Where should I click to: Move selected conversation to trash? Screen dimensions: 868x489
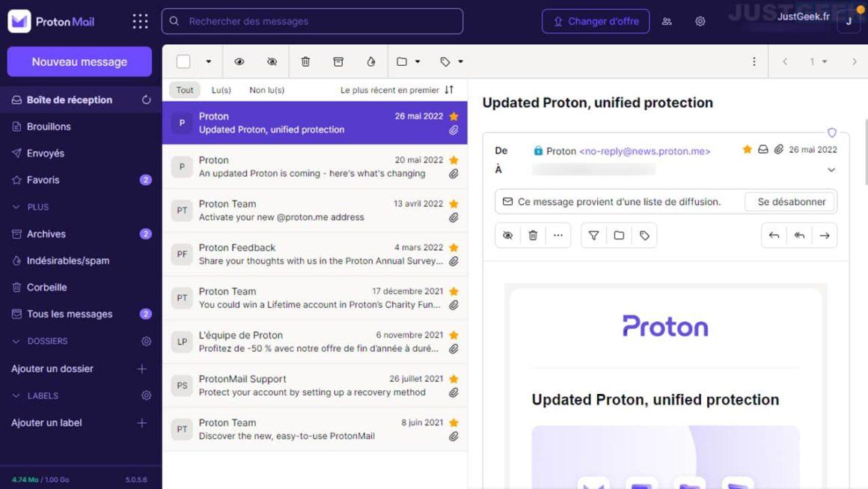click(305, 61)
